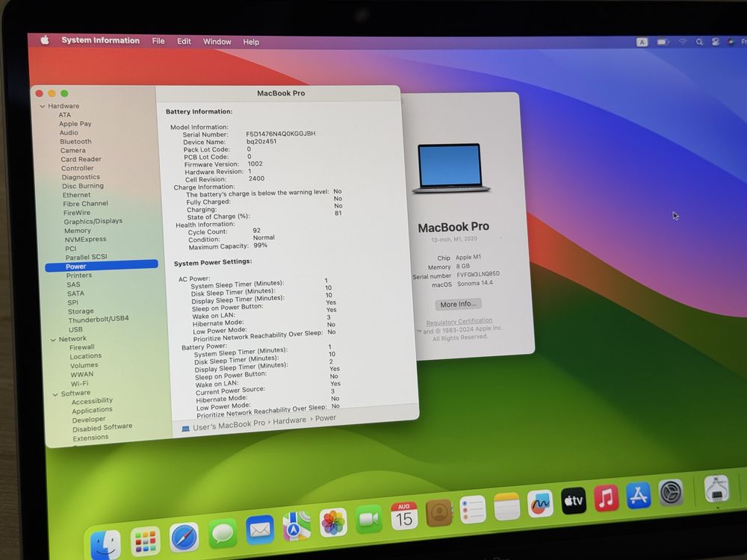Click the battery status icon in menu bar

[663, 42]
